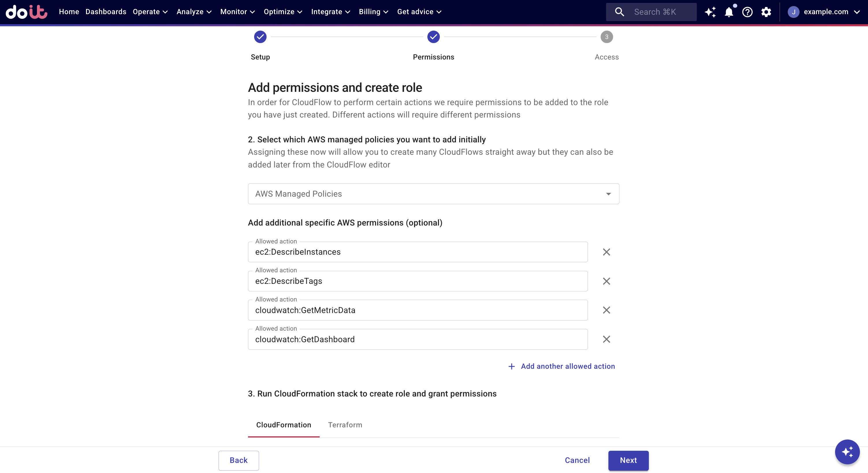Click the DoiT logo icon
This screenshot has width=868, height=473.
pyautogui.click(x=26, y=12)
